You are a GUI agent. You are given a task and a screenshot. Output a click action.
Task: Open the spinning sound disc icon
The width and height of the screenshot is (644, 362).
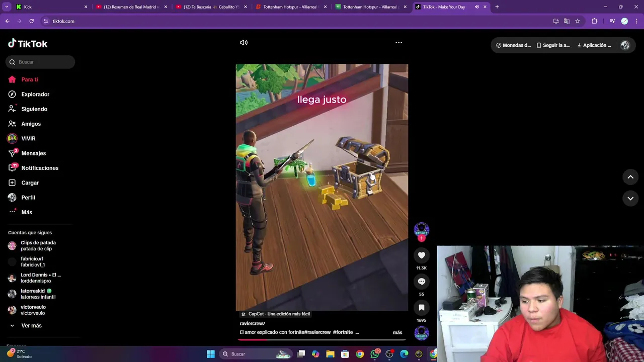coord(422,333)
